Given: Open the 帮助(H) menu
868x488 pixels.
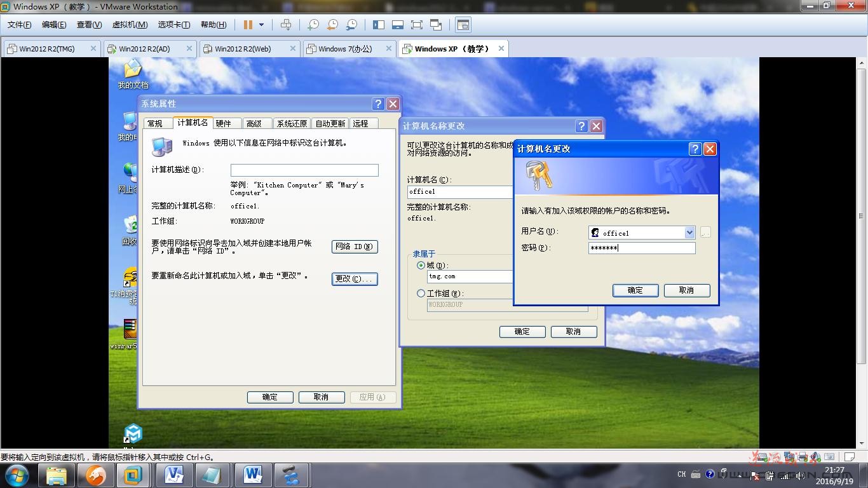Looking at the screenshot, I should (214, 25).
